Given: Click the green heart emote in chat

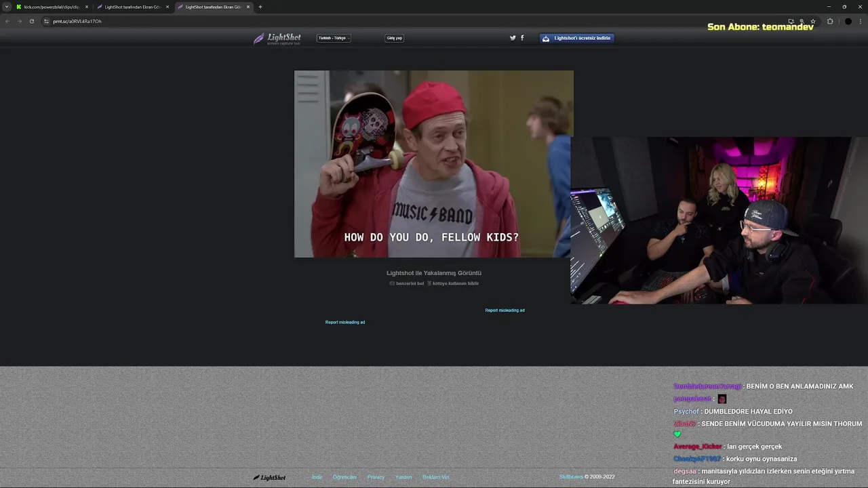Looking at the screenshot, I should click(677, 434).
